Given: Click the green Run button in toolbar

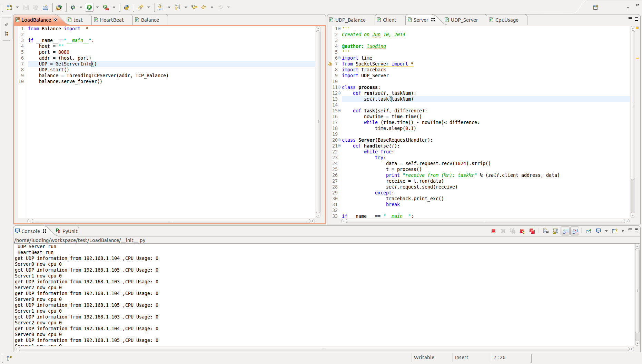Looking at the screenshot, I should 89,7.
